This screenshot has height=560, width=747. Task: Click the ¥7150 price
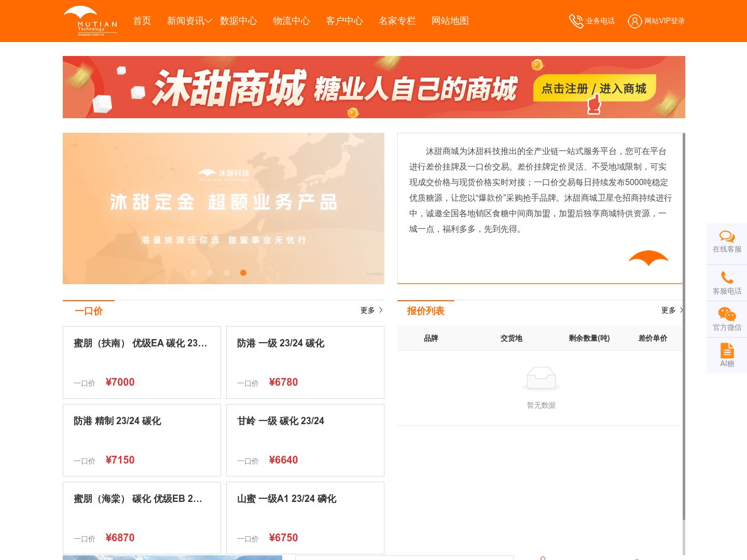(x=120, y=460)
